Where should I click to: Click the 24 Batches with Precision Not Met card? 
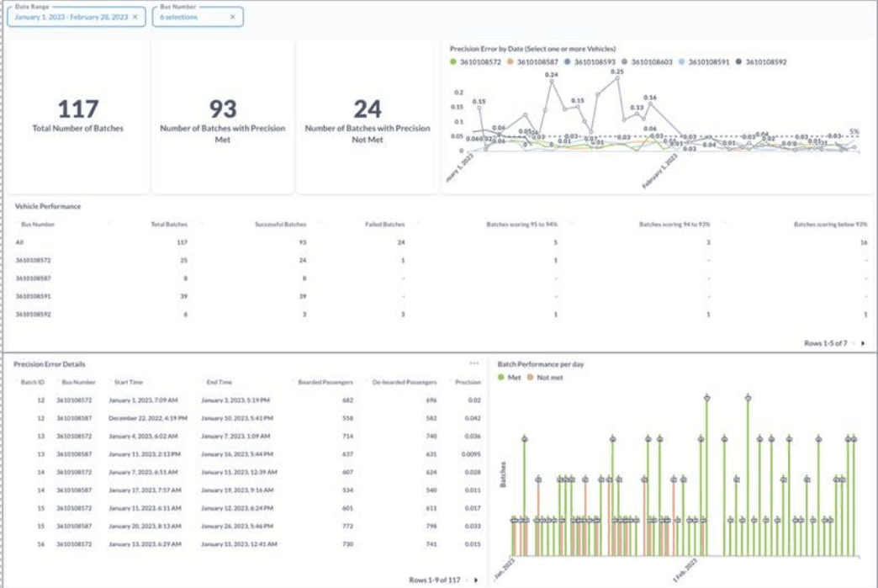(x=368, y=117)
